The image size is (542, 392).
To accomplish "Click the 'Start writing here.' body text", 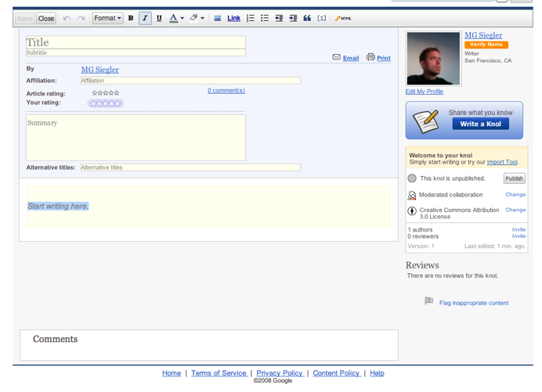I will pyautogui.click(x=58, y=207).
